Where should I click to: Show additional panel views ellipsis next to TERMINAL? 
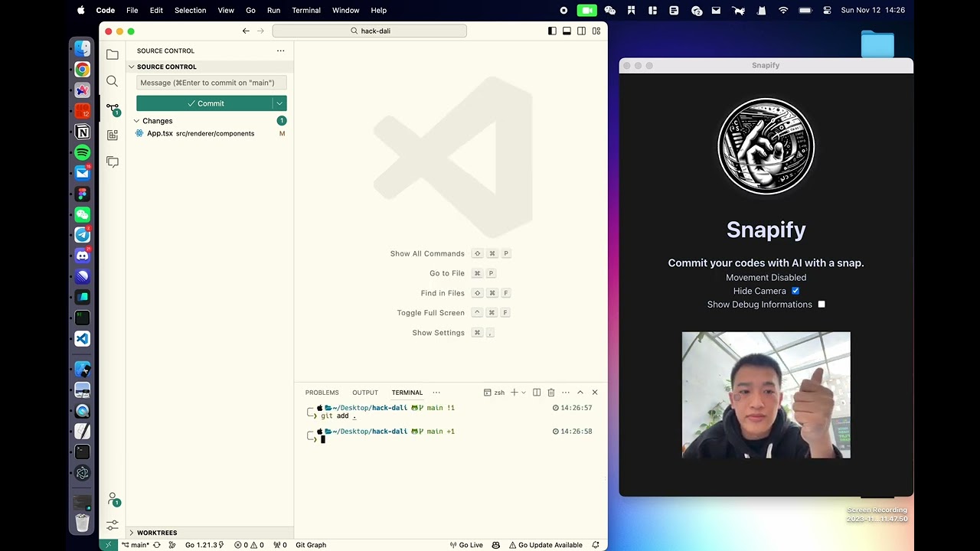[436, 393]
